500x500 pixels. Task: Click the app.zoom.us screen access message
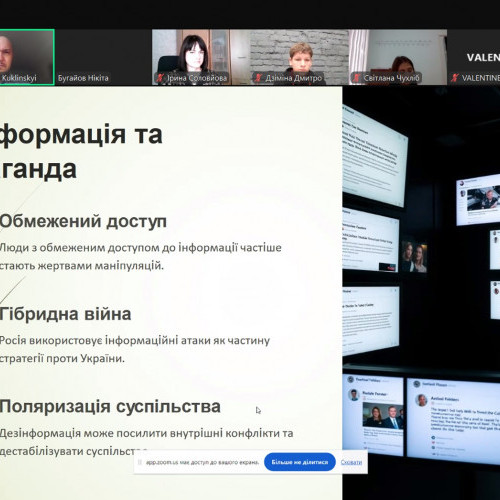click(202, 462)
